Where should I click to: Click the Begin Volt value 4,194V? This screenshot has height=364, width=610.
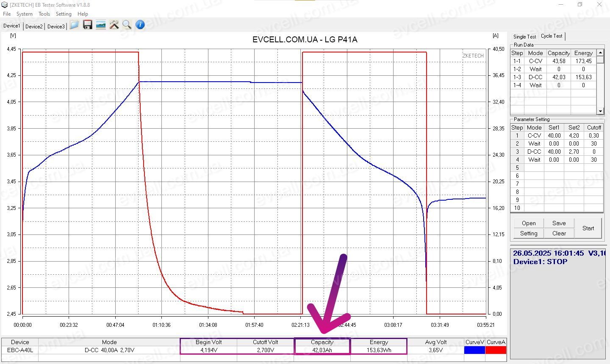[209, 350]
